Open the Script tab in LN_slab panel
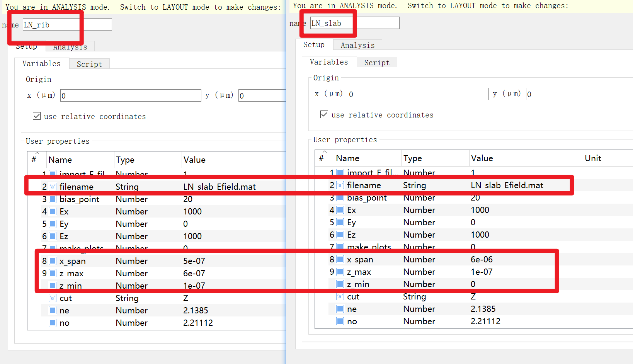This screenshot has width=633, height=364. 377,63
